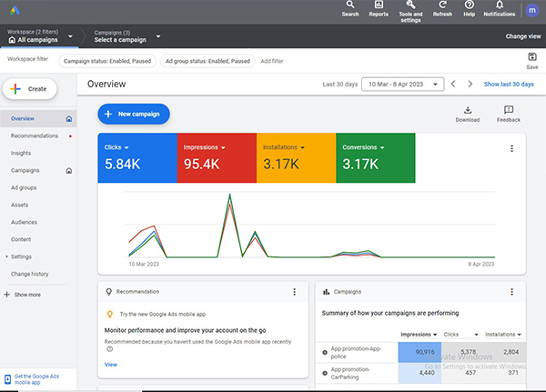The image size is (546, 392).
Task: Select Recommendations in left sidebar
Action: pyautogui.click(x=35, y=136)
